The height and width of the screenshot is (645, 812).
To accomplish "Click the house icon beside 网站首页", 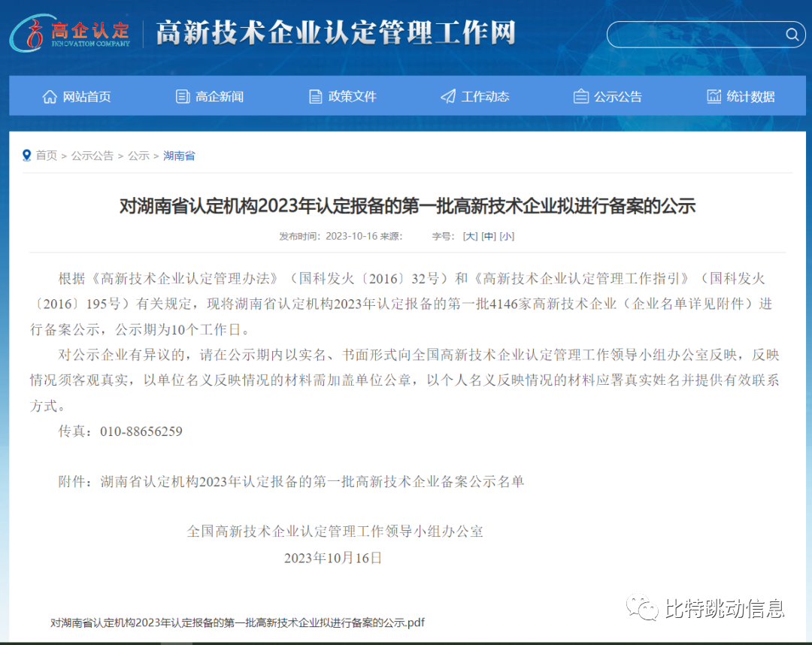I will pyautogui.click(x=50, y=95).
